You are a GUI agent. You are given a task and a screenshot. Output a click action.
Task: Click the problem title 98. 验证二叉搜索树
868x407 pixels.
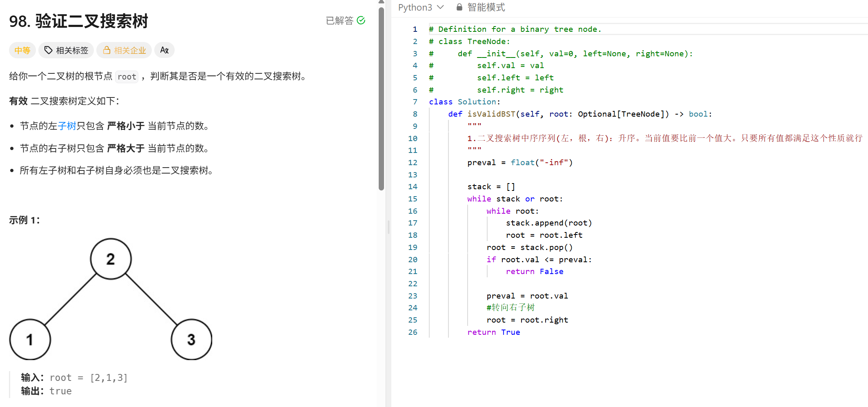78,21
